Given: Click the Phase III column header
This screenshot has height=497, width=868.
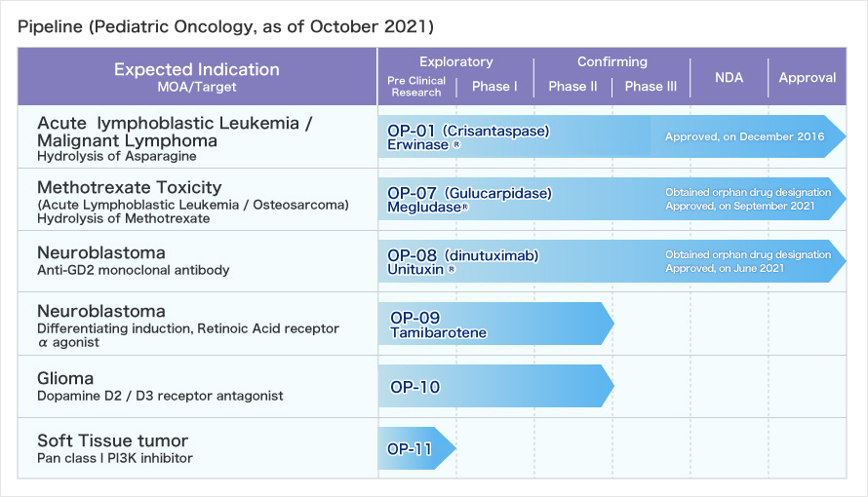Looking at the screenshot, I should 651,87.
